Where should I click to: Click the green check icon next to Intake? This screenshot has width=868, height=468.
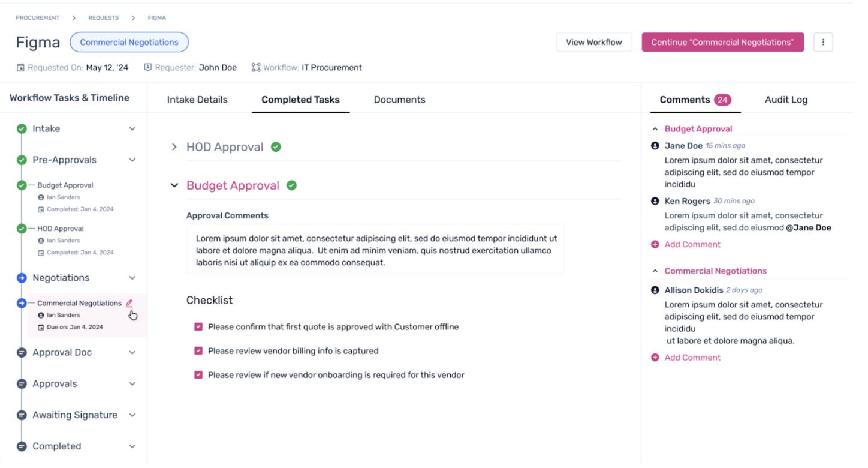tap(22, 128)
